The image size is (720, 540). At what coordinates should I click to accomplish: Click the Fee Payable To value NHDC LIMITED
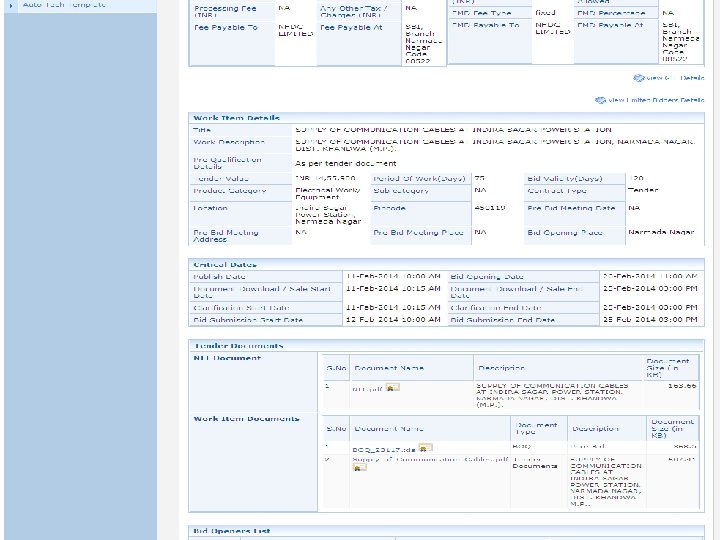click(x=296, y=30)
